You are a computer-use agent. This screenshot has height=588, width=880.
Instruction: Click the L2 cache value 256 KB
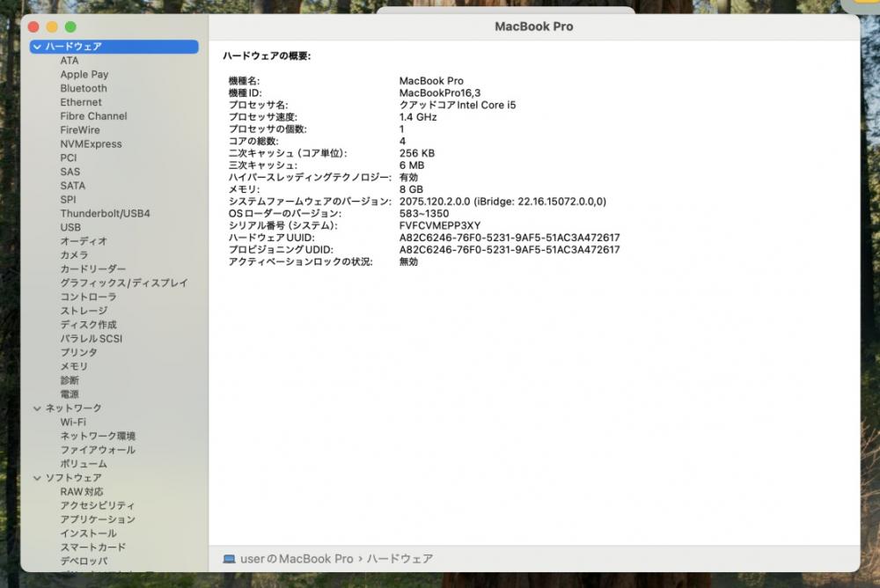click(417, 153)
